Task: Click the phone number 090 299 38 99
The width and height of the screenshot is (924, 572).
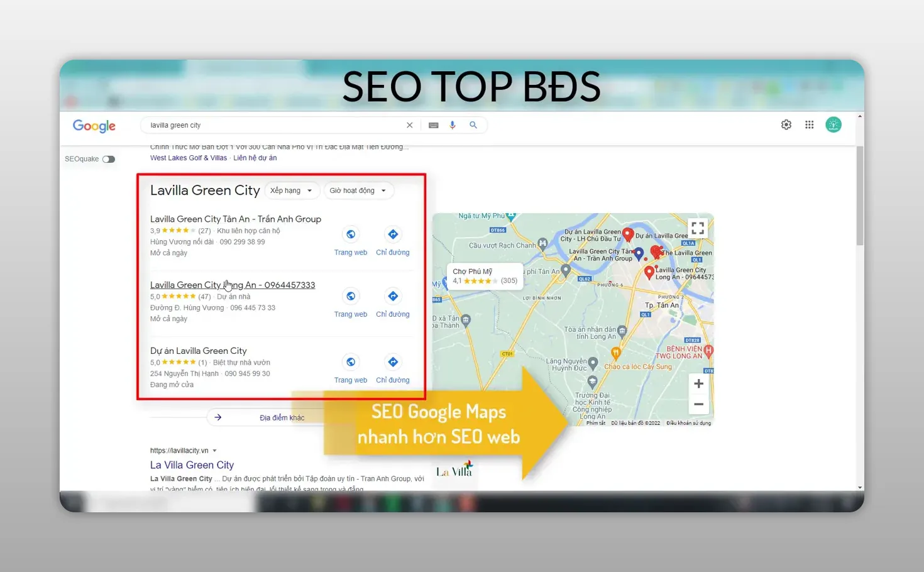Action: [242, 242]
